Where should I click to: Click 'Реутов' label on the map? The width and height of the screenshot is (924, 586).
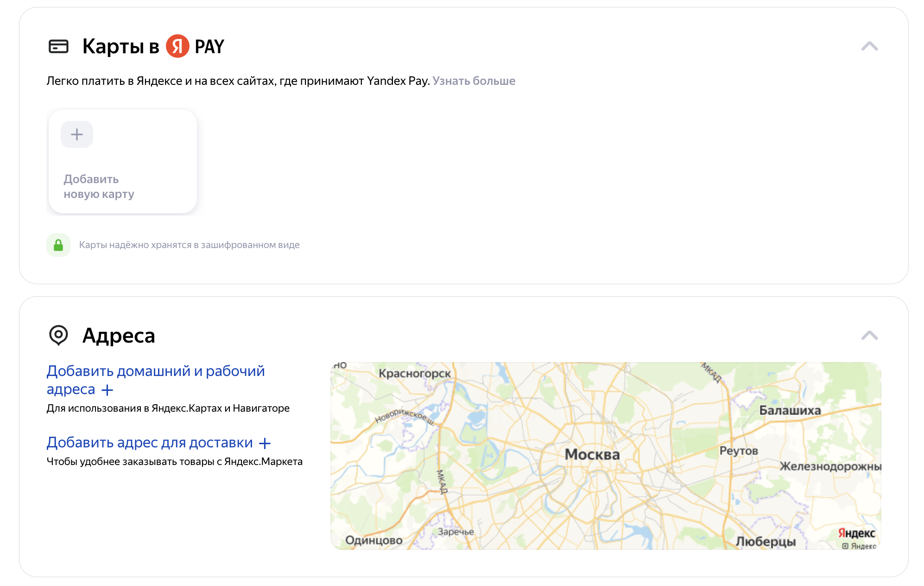click(x=739, y=451)
